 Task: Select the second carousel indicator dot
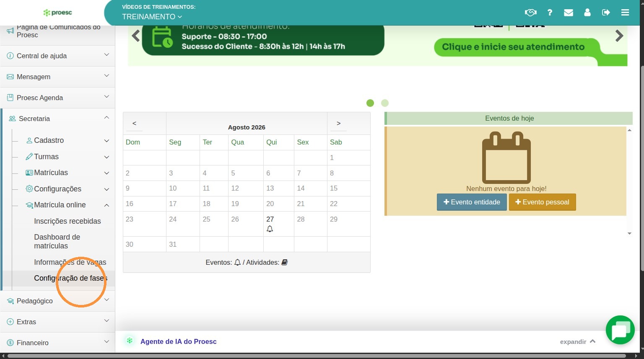click(x=385, y=103)
